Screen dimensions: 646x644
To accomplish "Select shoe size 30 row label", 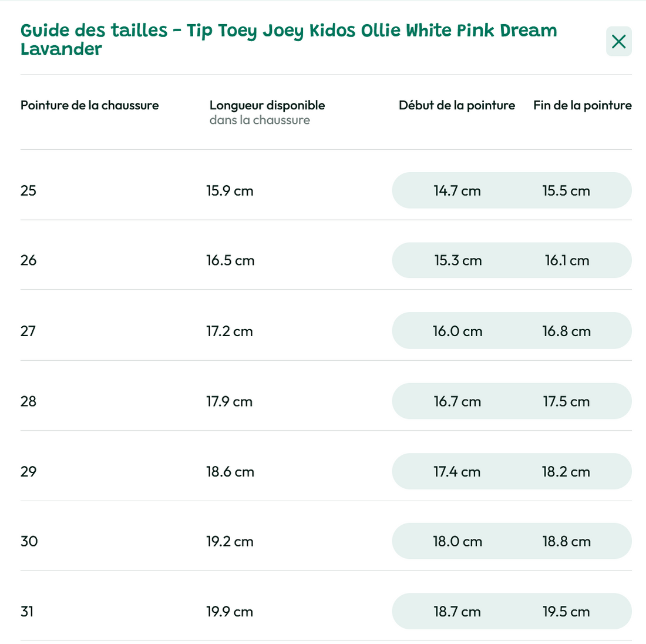I will (29, 541).
